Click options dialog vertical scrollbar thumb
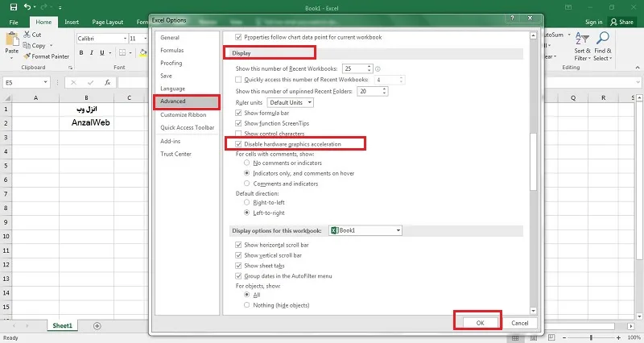This screenshot has height=343, width=644. pos(533,163)
